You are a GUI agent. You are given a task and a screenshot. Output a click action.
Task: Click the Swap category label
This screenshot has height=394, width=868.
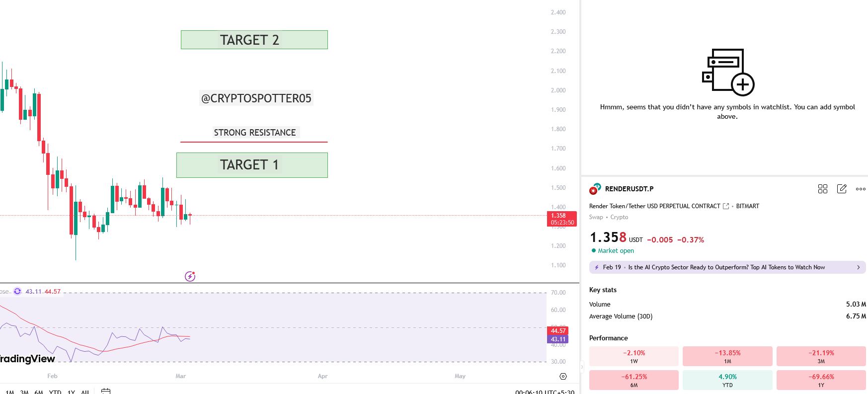click(x=596, y=217)
